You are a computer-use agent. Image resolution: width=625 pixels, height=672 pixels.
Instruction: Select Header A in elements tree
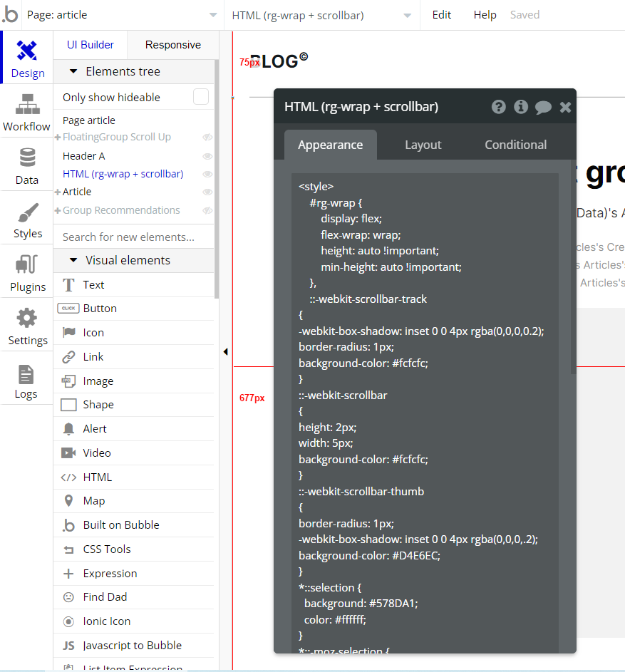coord(83,156)
